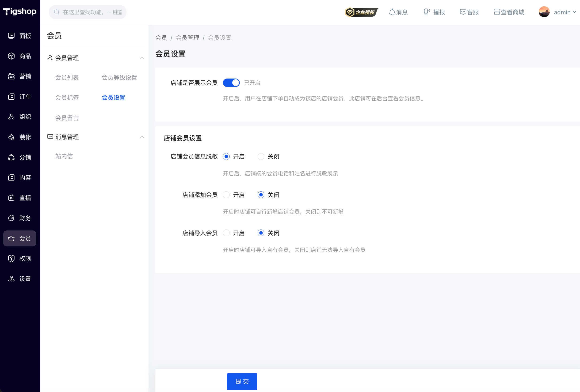
Task: Open the 商品 products sidebar icon
Action: (11, 56)
